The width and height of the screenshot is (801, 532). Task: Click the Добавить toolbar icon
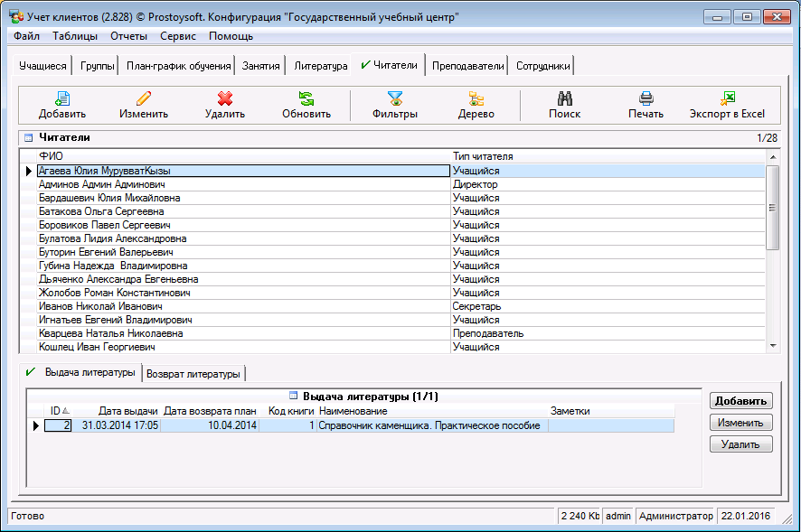click(x=62, y=99)
